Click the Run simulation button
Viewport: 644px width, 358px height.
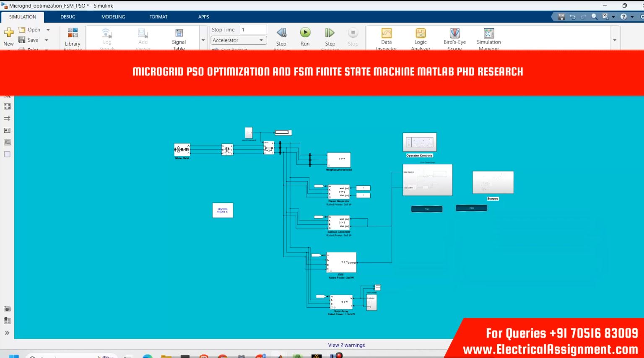(x=305, y=33)
